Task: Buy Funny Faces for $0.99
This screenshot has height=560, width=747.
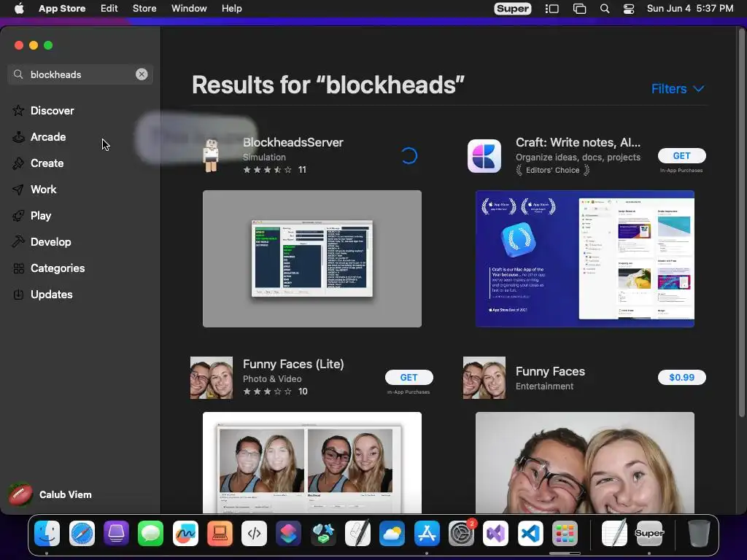Action: tap(681, 377)
